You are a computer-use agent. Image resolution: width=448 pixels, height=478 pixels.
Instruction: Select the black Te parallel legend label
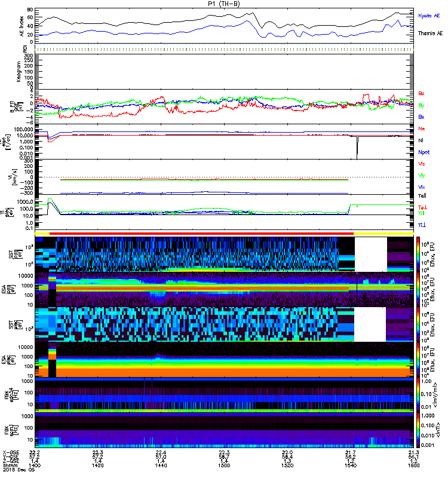tap(422, 196)
